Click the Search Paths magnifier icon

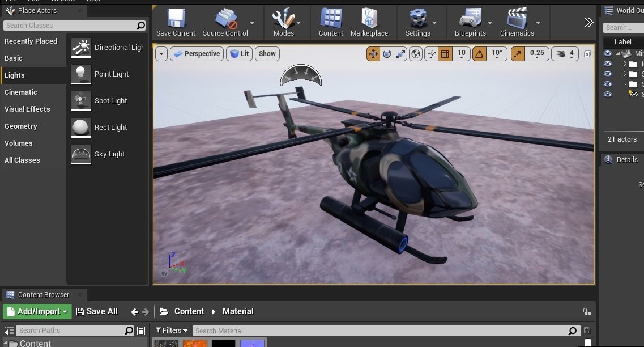click(129, 331)
